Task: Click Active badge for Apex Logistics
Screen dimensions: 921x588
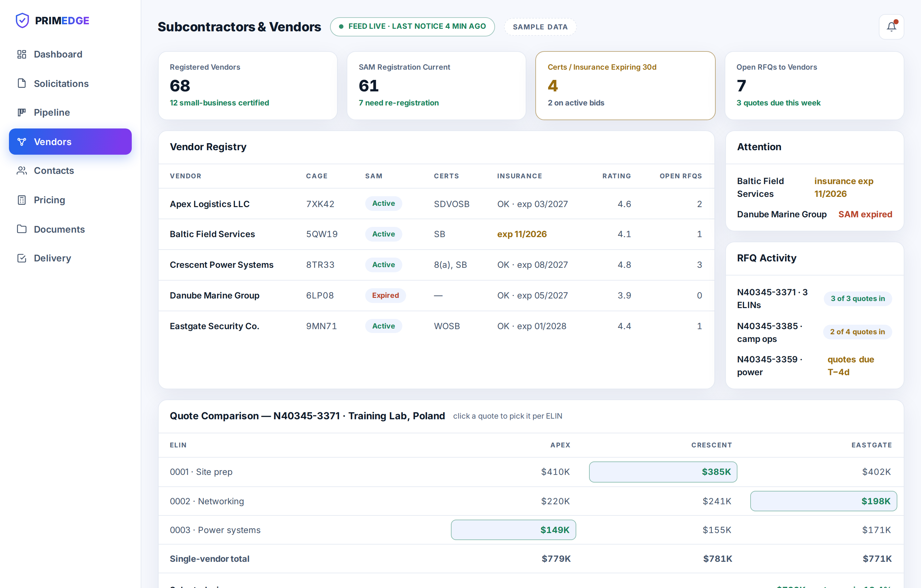Action: 383,203
